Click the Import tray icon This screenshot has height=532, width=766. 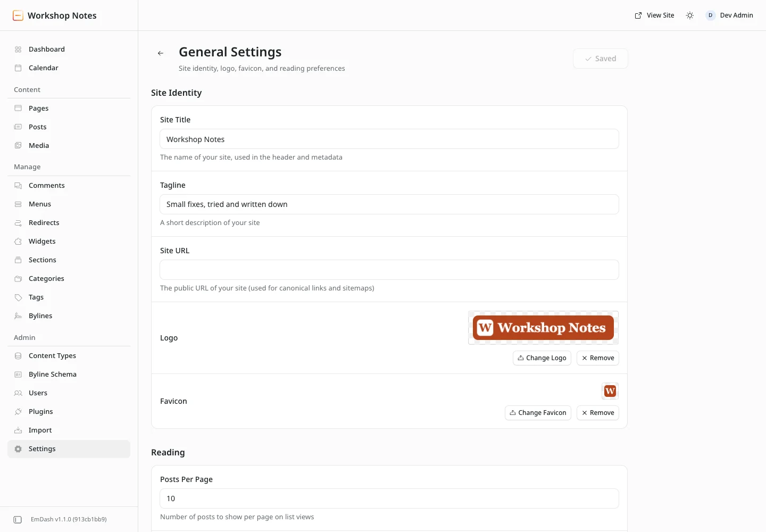point(18,430)
